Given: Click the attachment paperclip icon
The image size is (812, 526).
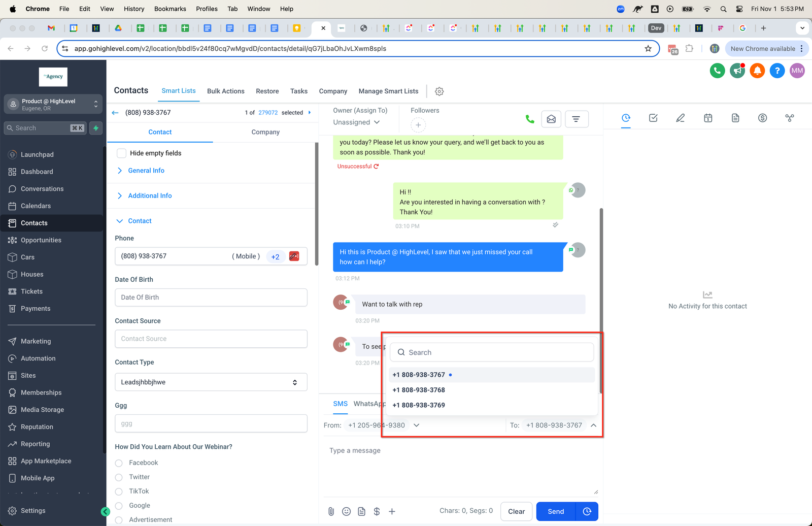Looking at the screenshot, I should tap(331, 511).
